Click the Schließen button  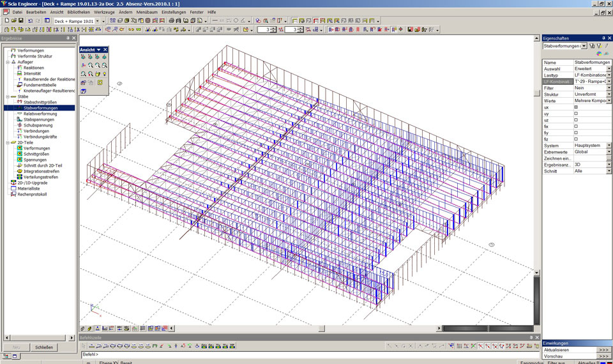tap(43, 347)
